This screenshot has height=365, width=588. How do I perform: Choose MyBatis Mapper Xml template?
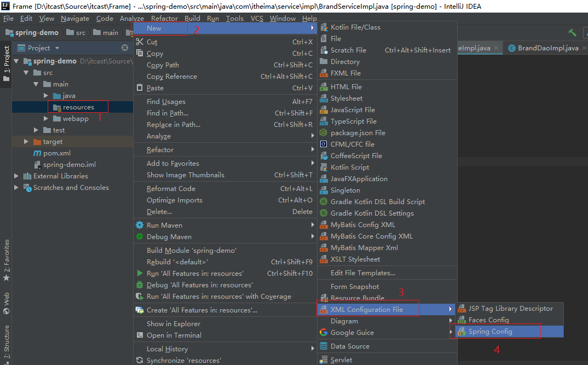pos(364,248)
